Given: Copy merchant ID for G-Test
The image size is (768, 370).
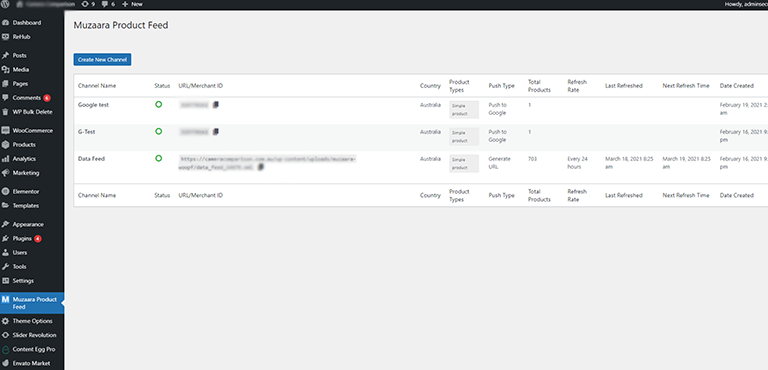Looking at the screenshot, I should tap(216, 132).
